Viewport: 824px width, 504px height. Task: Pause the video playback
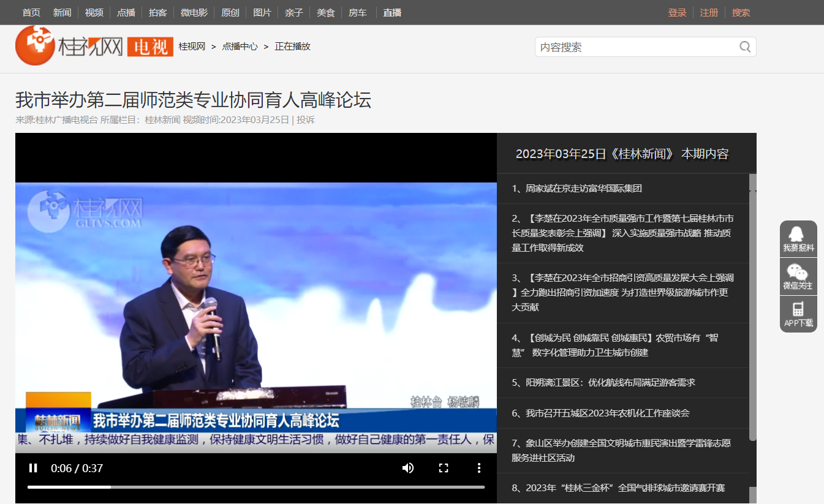pyautogui.click(x=33, y=468)
